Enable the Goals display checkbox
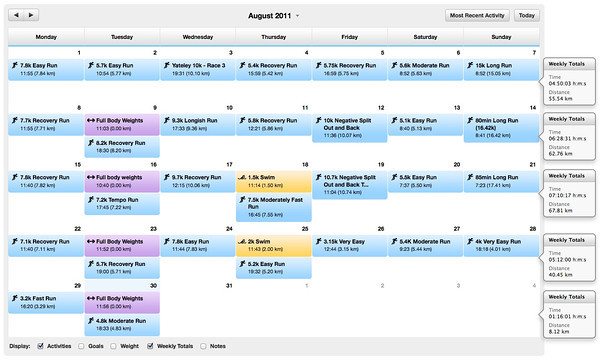 pyautogui.click(x=81, y=346)
